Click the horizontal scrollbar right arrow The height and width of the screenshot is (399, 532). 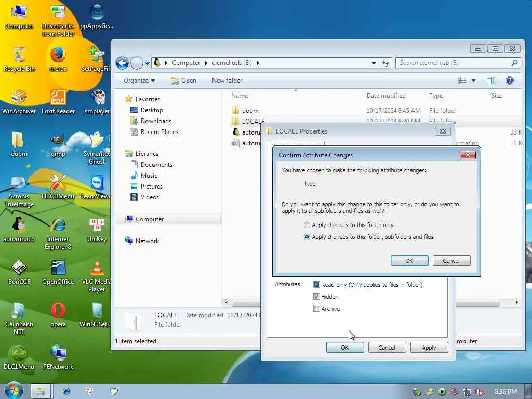coord(517,302)
